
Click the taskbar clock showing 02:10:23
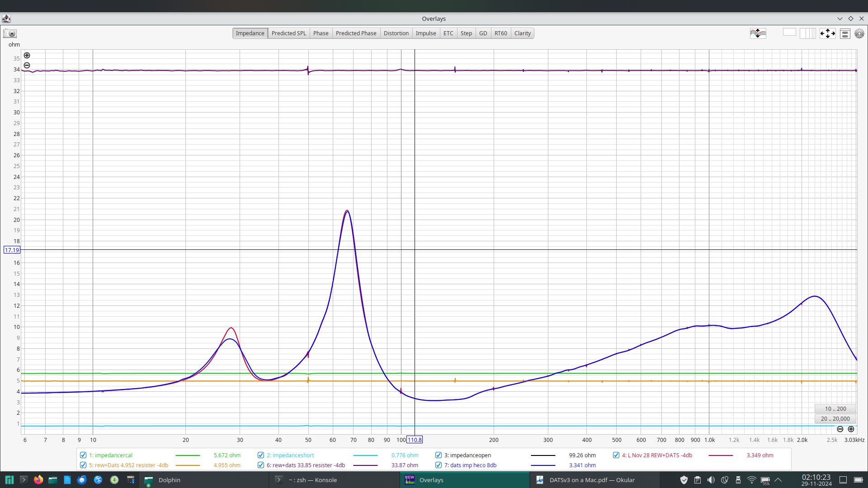pyautogui.click(x=816, y=480)
